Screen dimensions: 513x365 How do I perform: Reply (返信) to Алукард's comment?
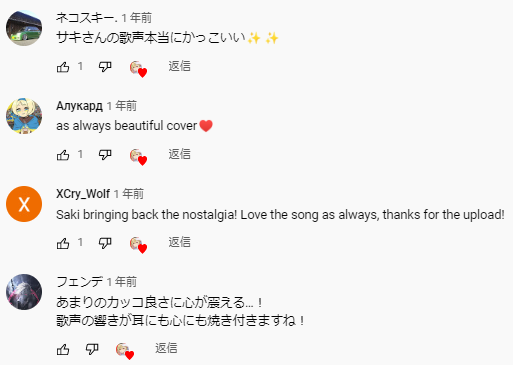(179, 154)
